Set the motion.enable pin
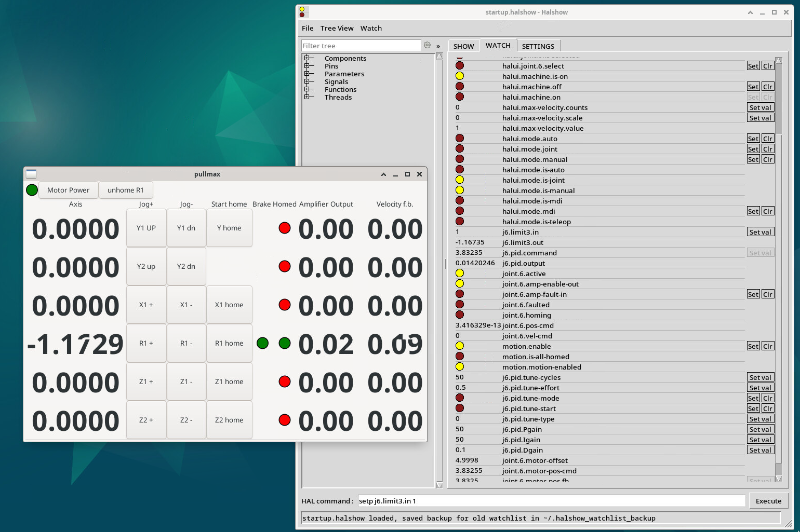Viewport: 800px width, 532px height. 753,346
